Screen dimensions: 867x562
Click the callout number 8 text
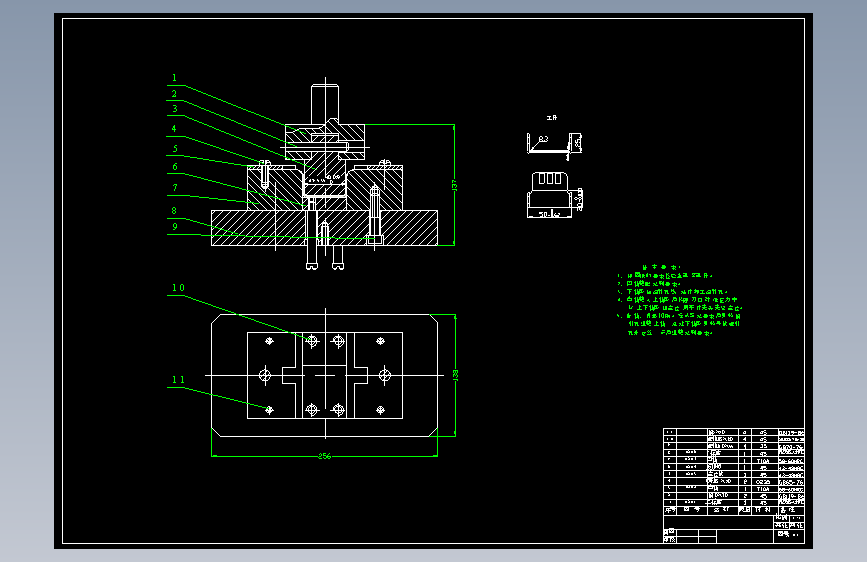click(174, 211)
